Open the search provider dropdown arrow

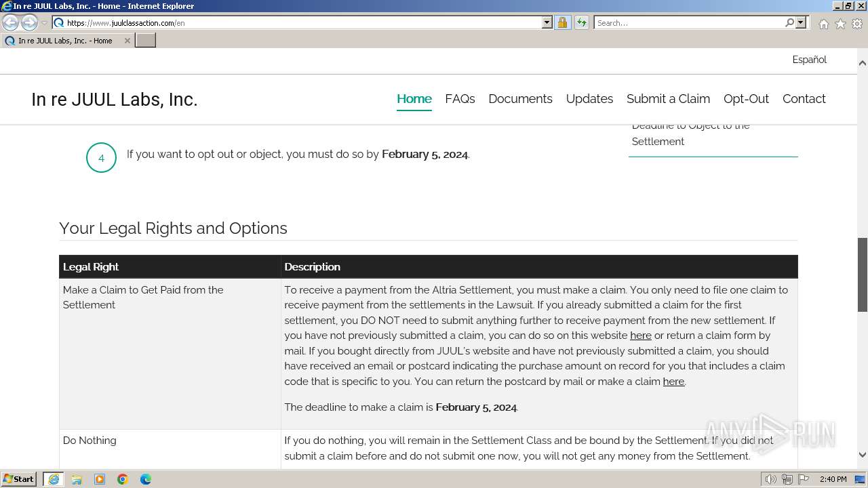click(801, 22)
